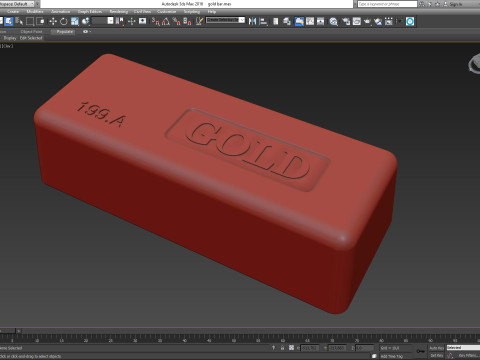This screenshot has height=360, width=480.
Task: Click the Set Keys key icon
Action: coord(421,351)
